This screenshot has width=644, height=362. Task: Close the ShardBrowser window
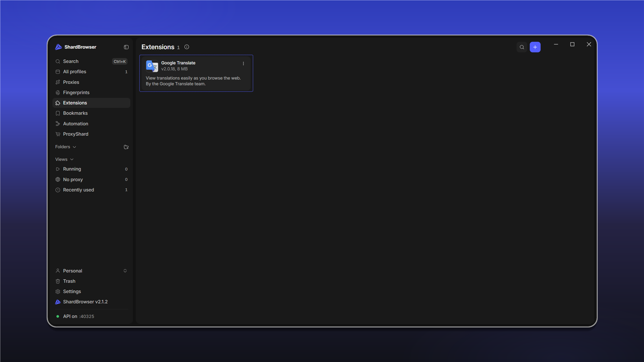click(x=589, y=45)
